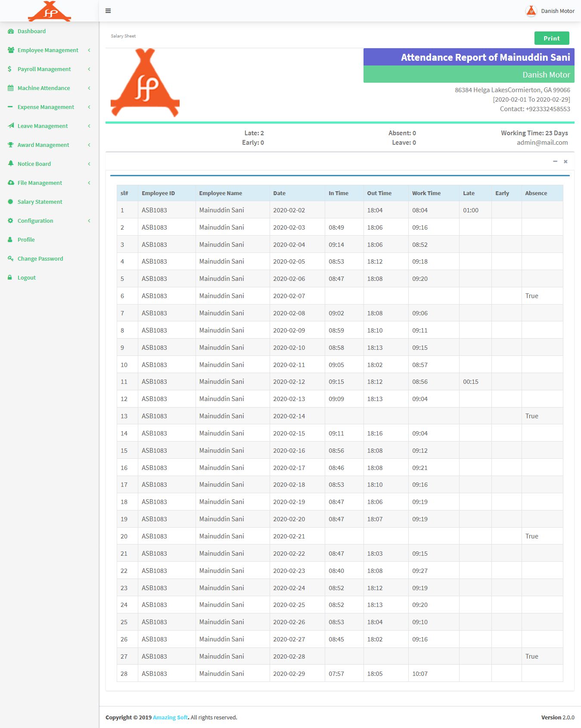The image size is (581, 728).
Task: Expand Award Management submenu chevron
Action: pos(89,145)
